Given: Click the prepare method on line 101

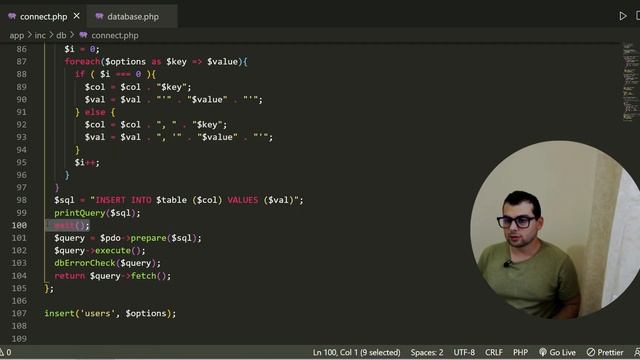Looking at the screenshot, I should 149,238.
